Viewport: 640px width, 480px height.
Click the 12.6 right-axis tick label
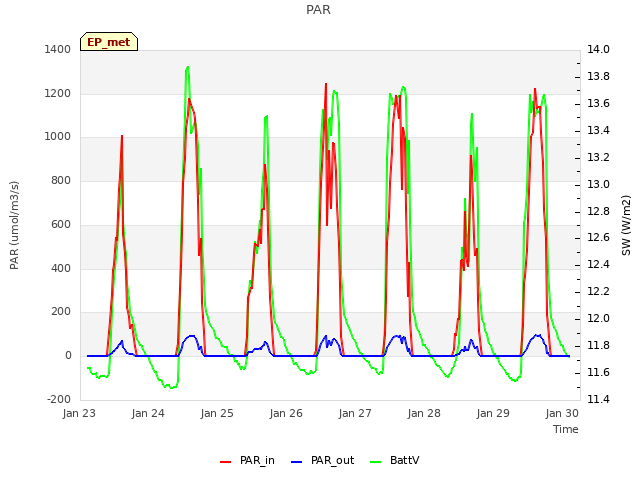coord(598,238)
